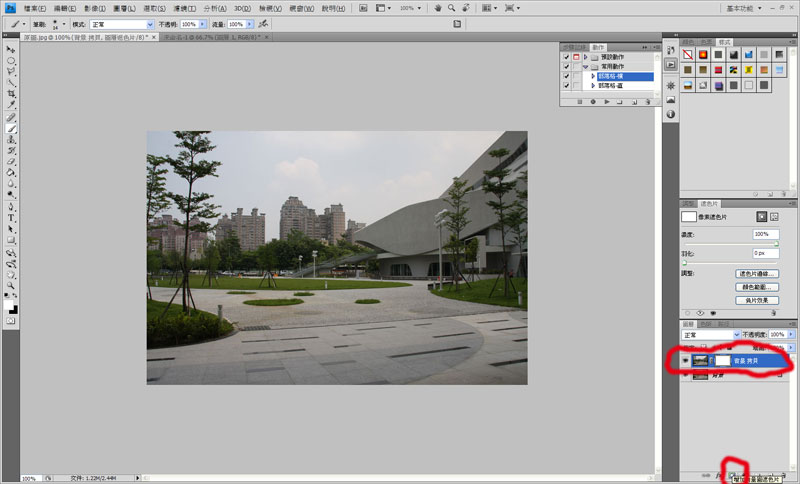Click the Play action button

coord(607,101)
